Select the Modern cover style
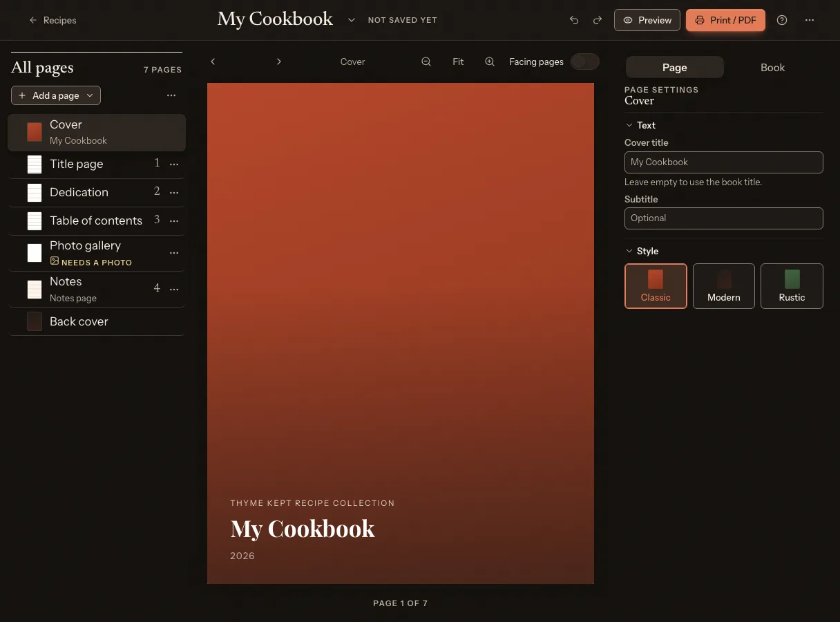This screenshot has height=622, width=840. 723,285
